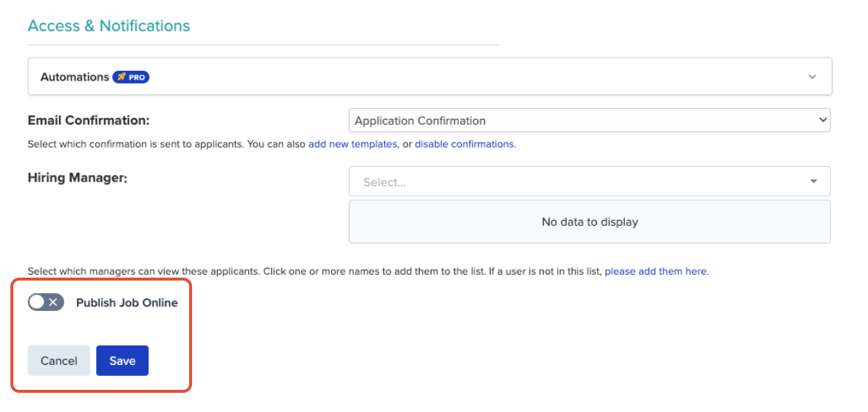
Task: Click the 'Access & Notifications' heading
Action: (x=109, y=26)
